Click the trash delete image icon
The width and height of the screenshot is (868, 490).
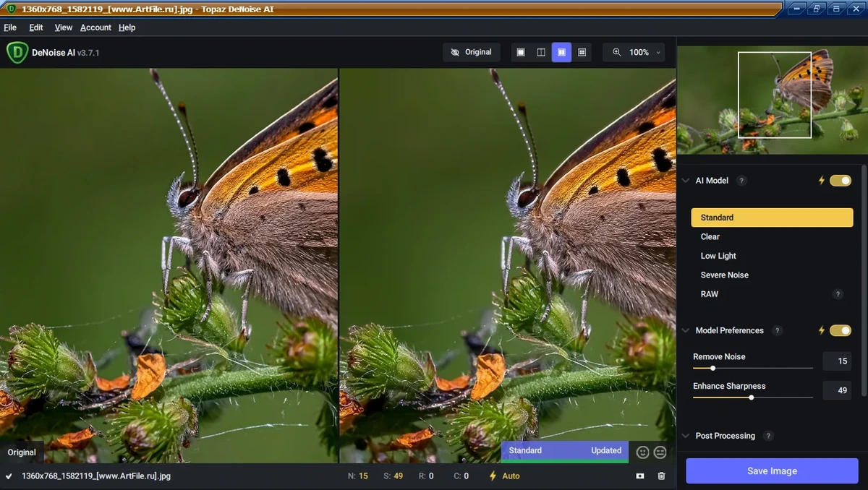click(661, 476)
